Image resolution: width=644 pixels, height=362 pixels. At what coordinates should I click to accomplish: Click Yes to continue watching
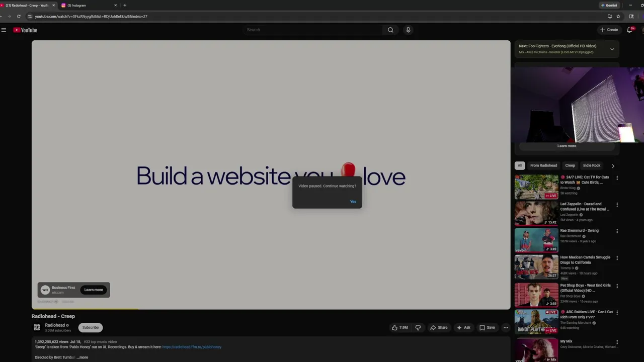(353, 202)
